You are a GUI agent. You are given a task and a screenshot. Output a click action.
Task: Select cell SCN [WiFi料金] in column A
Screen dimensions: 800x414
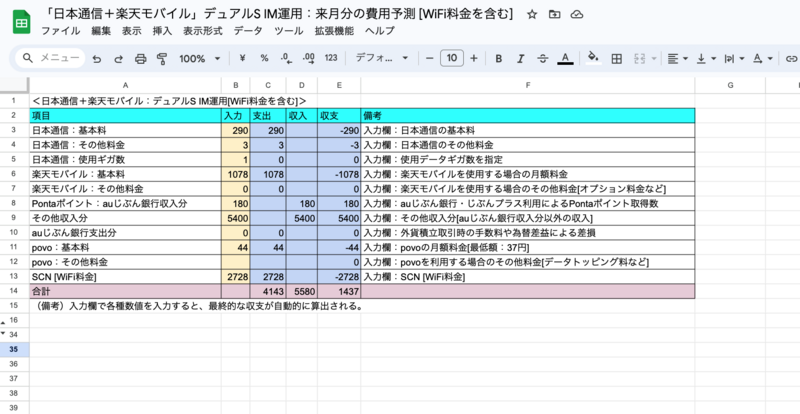tap(126, 277)
